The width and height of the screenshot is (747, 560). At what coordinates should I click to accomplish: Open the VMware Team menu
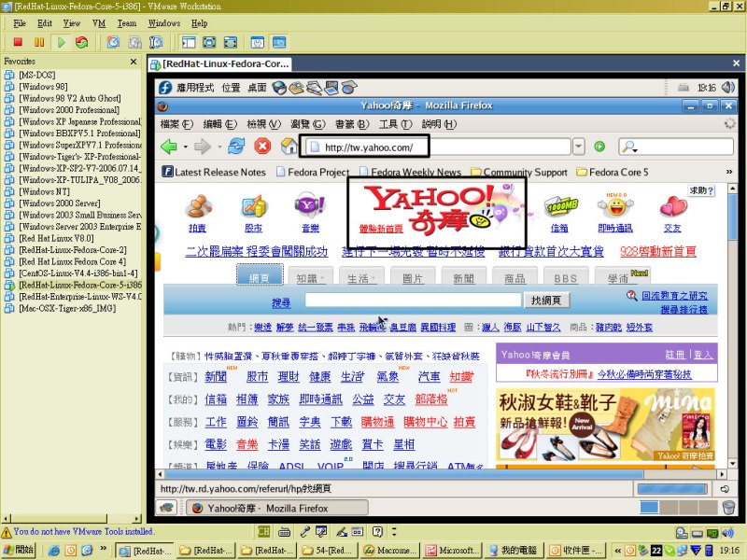click(x=127, y=23)
